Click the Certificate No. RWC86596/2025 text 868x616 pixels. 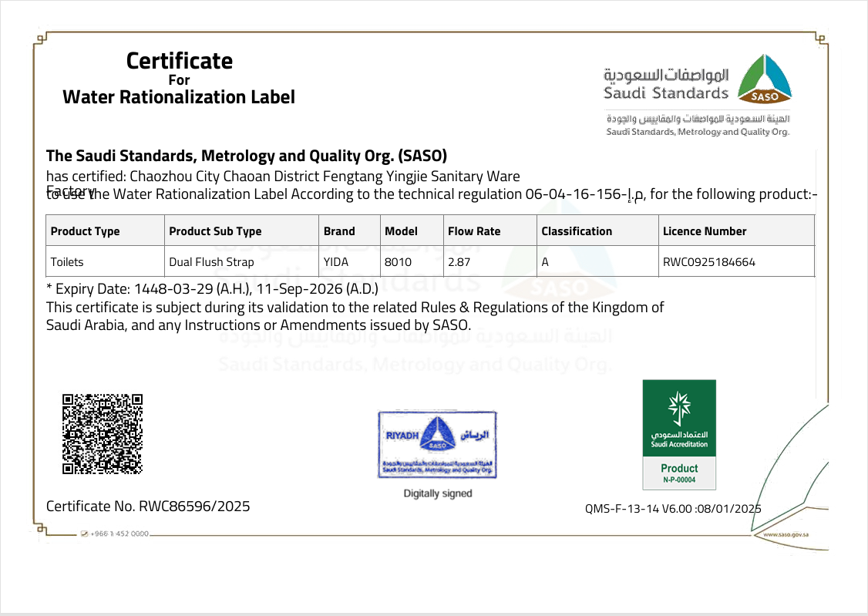pos(148,507)
